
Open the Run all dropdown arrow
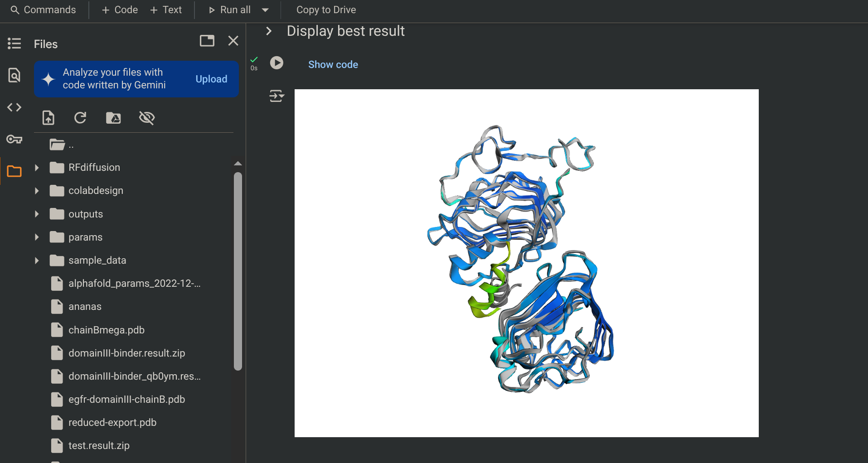tap(266, 10)
